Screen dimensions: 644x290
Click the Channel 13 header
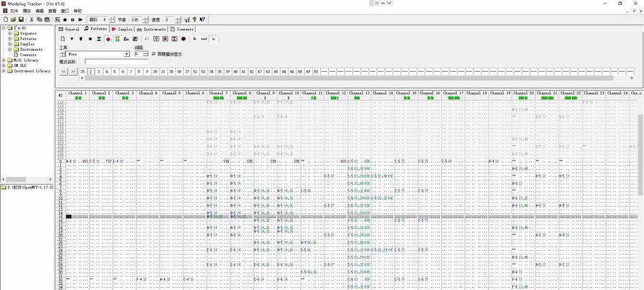tap(359, 94)
